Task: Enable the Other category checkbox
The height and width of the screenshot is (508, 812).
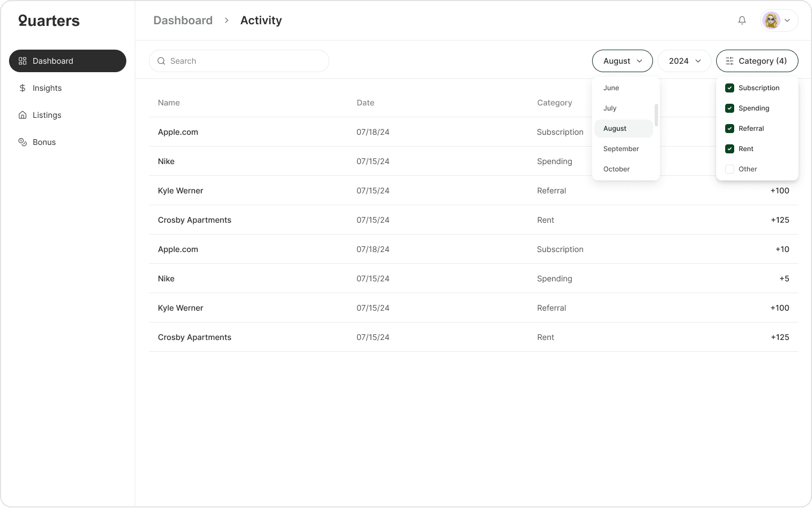Action: pyautogui.click(x=730, y=169)
